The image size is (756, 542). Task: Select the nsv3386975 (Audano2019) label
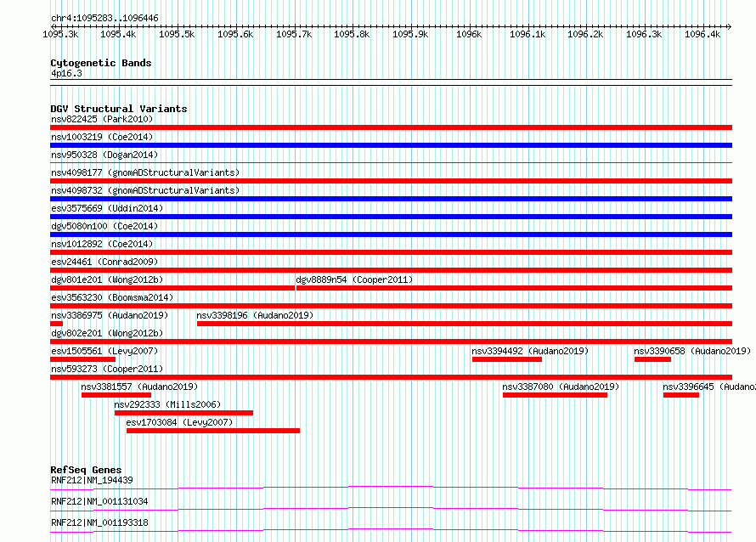[x=110, y=315]
